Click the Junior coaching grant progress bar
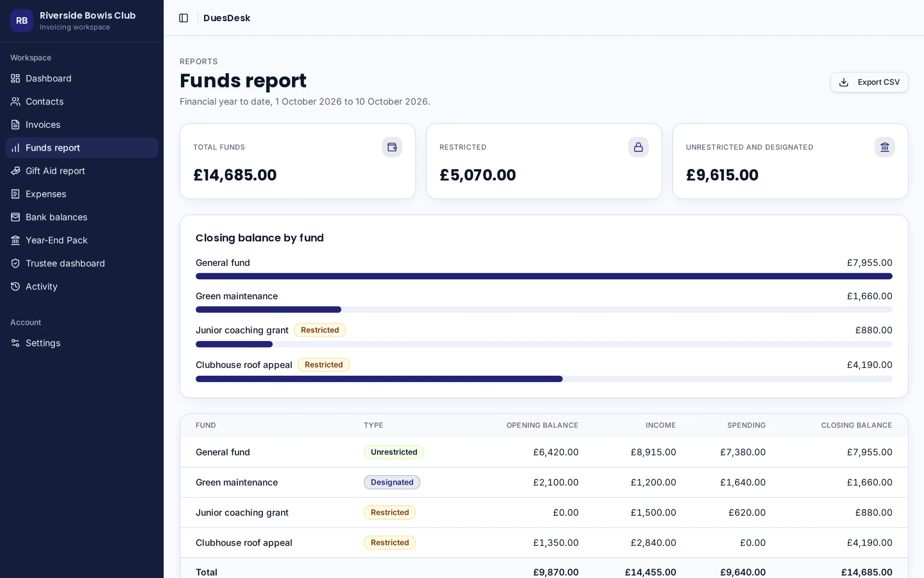The height and width of the screenshot is (578, 924). pos(544,344)
